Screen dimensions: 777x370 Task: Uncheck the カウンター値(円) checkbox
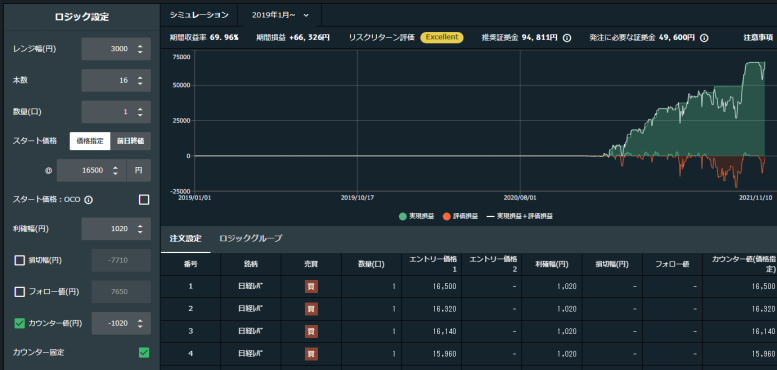click(19, 323)
